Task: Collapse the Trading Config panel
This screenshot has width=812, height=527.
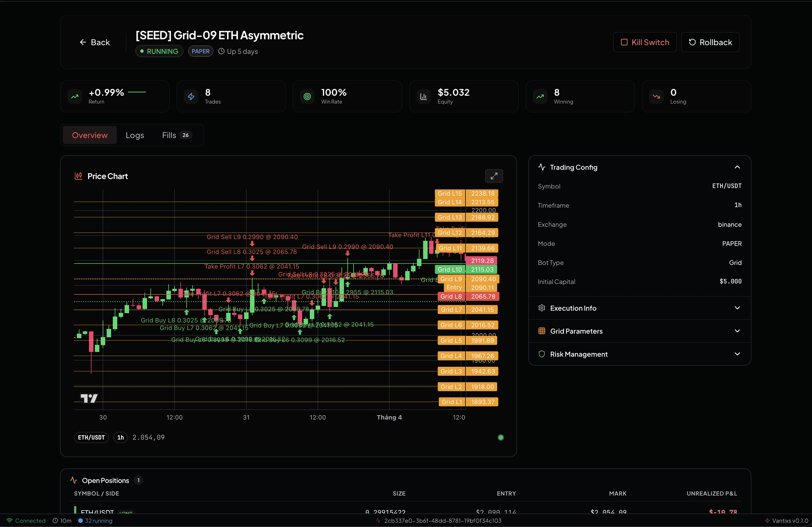Action: coord(737,167)
